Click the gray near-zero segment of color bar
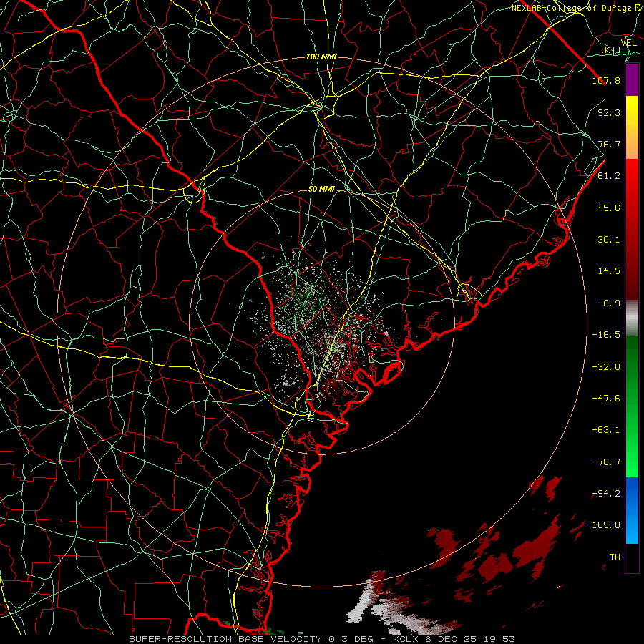The image size is (644, 644). [x=632, y=318]
